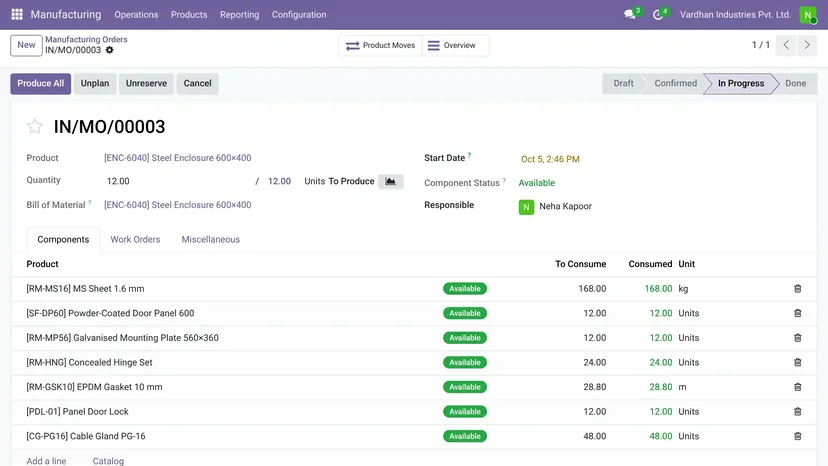The height and width of the screenshot is (466, 828).
Task: Delete the Cable Gland PG-16 line
Action: [797, 436]
